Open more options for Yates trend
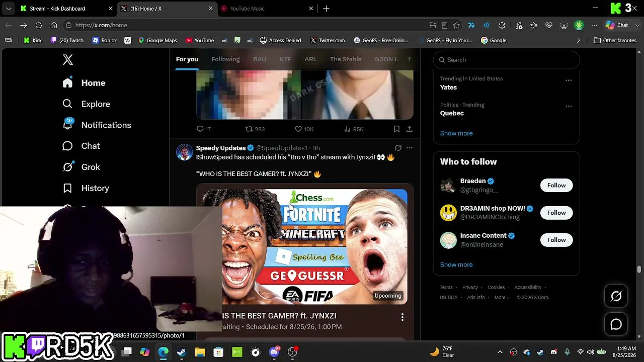The width and height of the screenshot is (644, 362). coord(569,80)
